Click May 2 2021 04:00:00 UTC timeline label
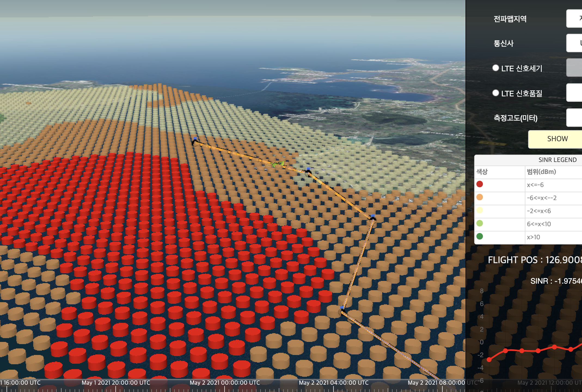 [334, 383]
